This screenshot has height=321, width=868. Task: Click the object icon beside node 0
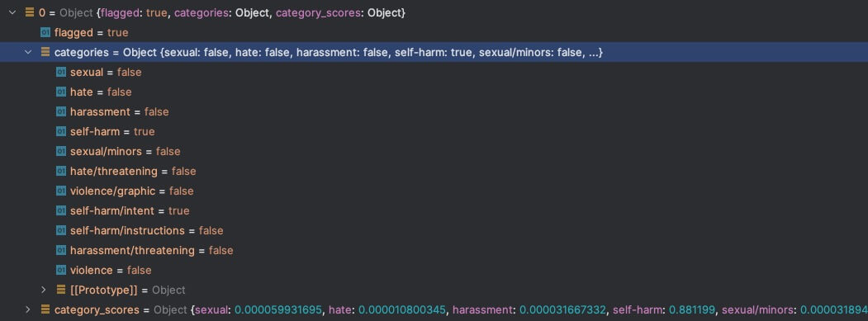pos(30,12)
